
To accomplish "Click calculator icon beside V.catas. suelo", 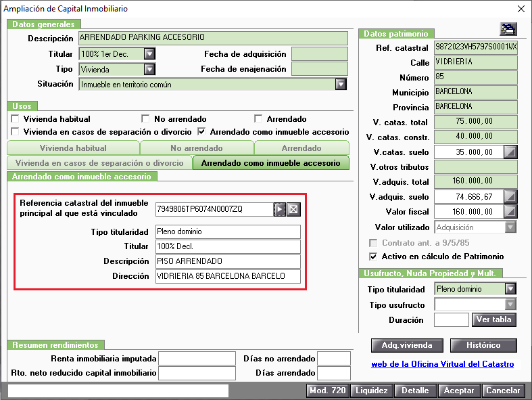I will coord(510,152).
